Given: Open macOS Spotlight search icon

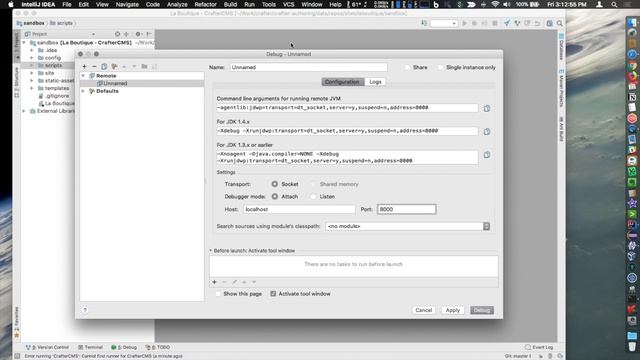Looking at the screenshot, I should point(614,4).
